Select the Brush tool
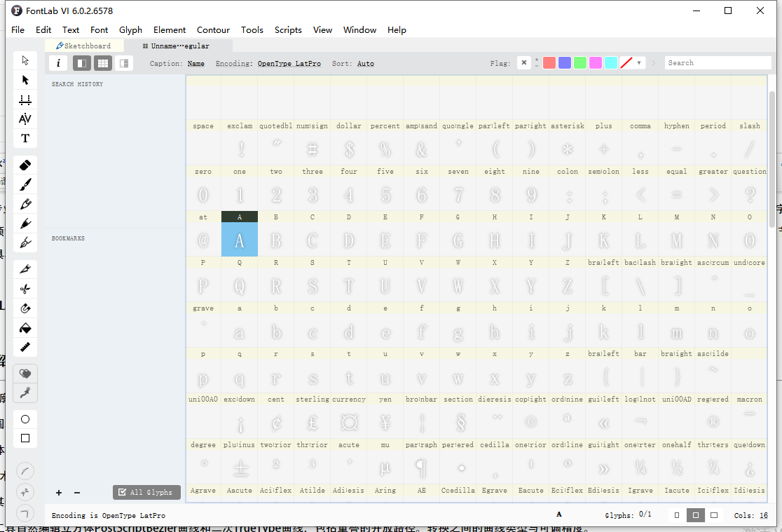782x532 pixels. (25, 184)
